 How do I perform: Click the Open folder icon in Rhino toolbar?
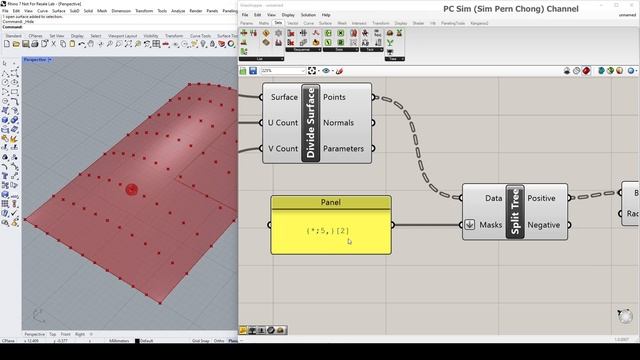pyautogui.click(x=16, y=44)
